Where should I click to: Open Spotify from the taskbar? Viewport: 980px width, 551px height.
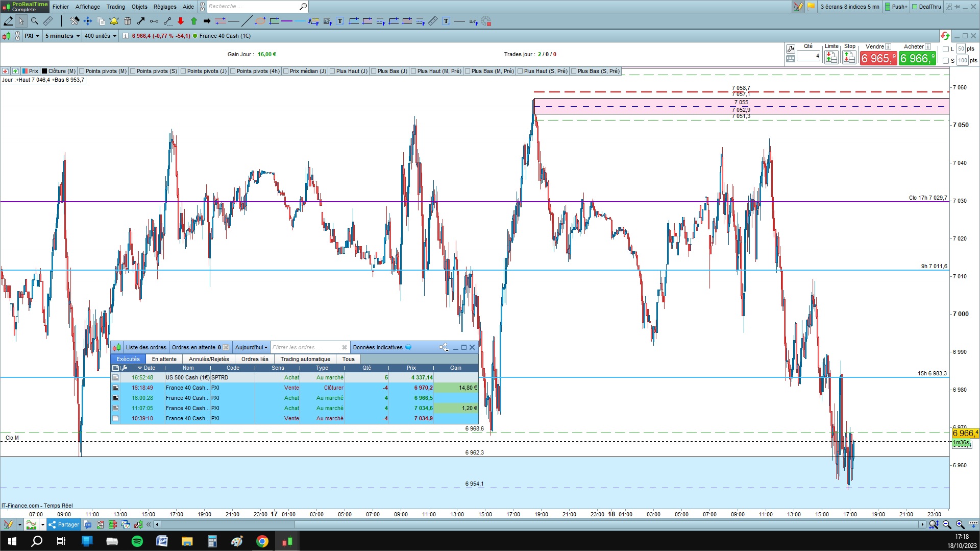pos(137,541)
